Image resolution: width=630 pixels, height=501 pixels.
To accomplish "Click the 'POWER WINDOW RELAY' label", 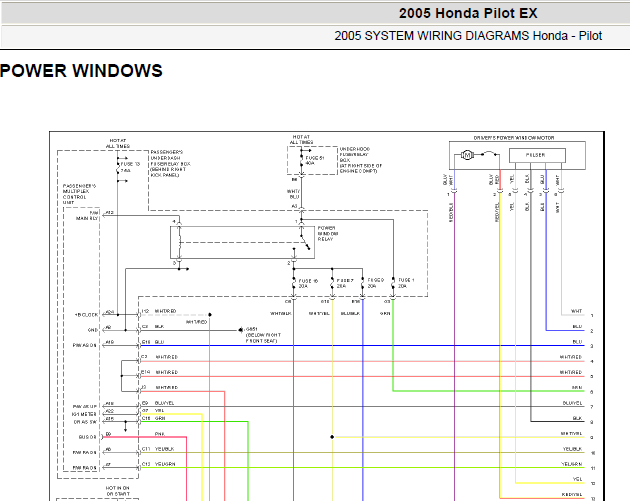I will click(x=328, y=233).
